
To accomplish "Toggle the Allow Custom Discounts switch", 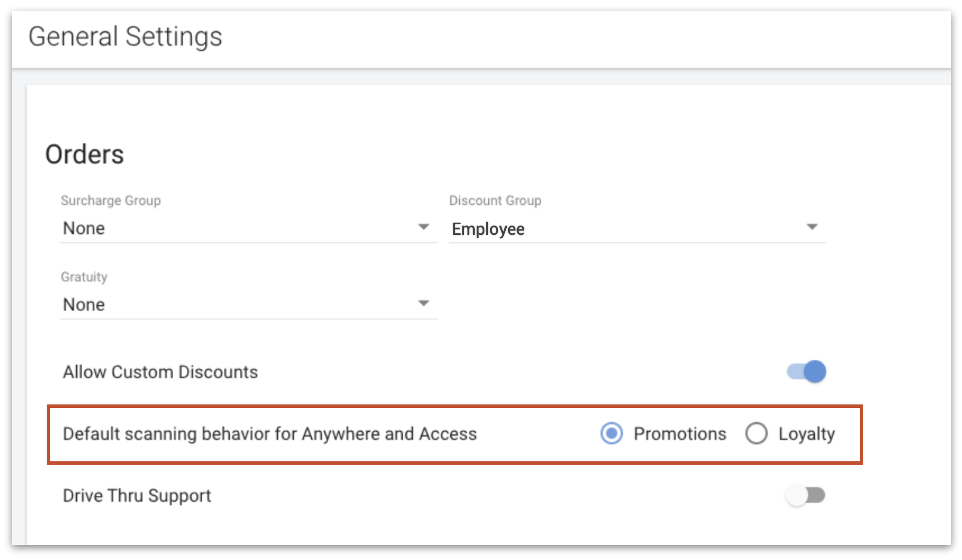I will pyautogui.click(x=806, y=372).
